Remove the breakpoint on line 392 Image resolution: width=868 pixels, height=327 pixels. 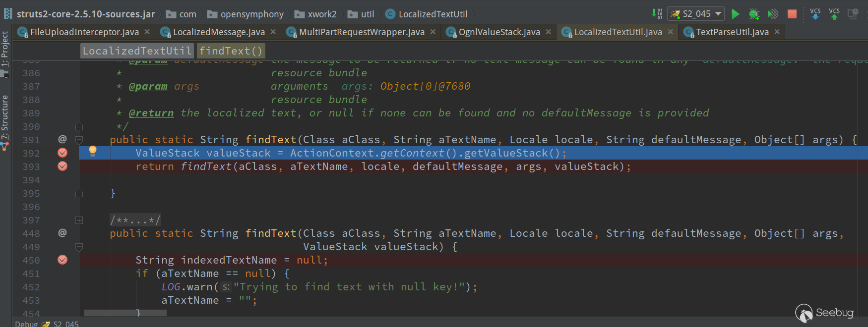coord(62,153)
